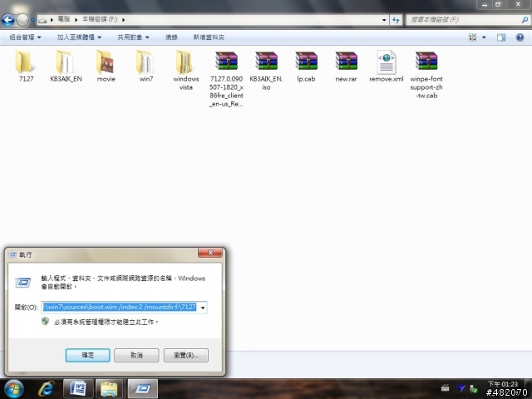Open recent pages dropdown near back button
532x399 pixels.
point(32,20)
